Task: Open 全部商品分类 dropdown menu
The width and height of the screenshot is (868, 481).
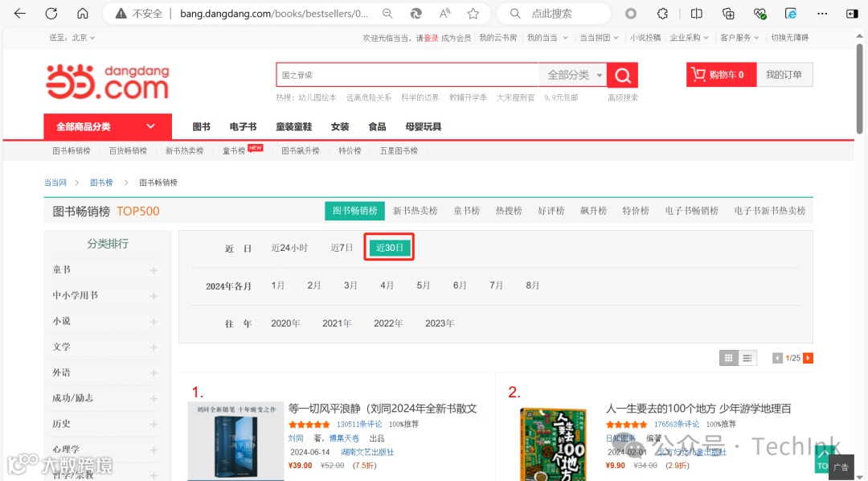Action: [108, 126]
